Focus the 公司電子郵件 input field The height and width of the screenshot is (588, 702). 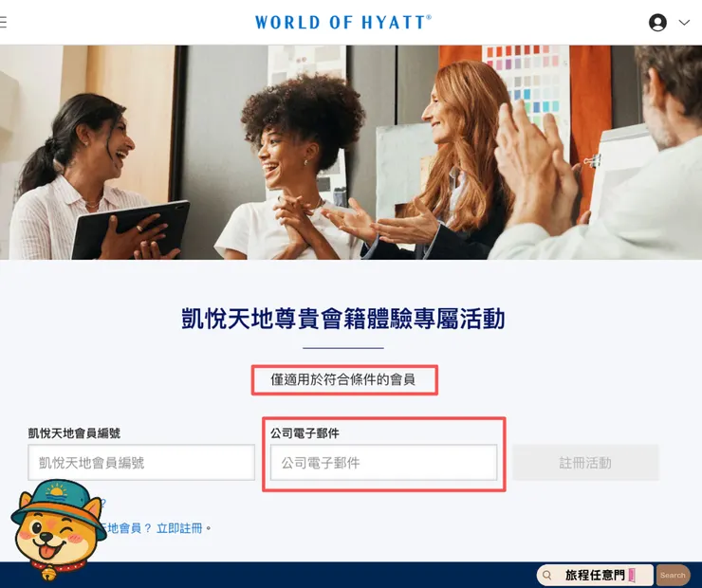(x=383, y=462)
